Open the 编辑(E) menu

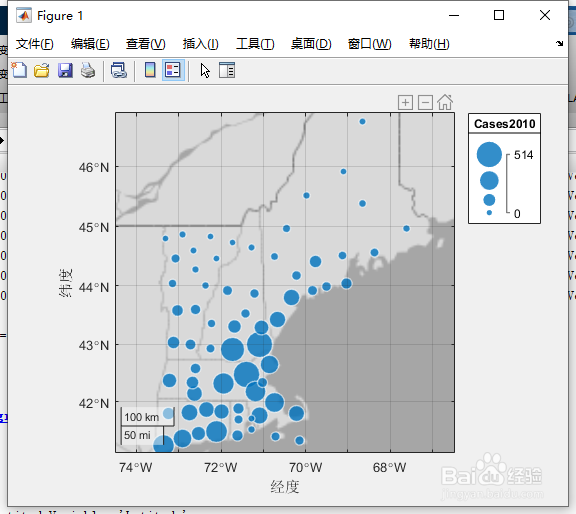[x=90, y=44]
